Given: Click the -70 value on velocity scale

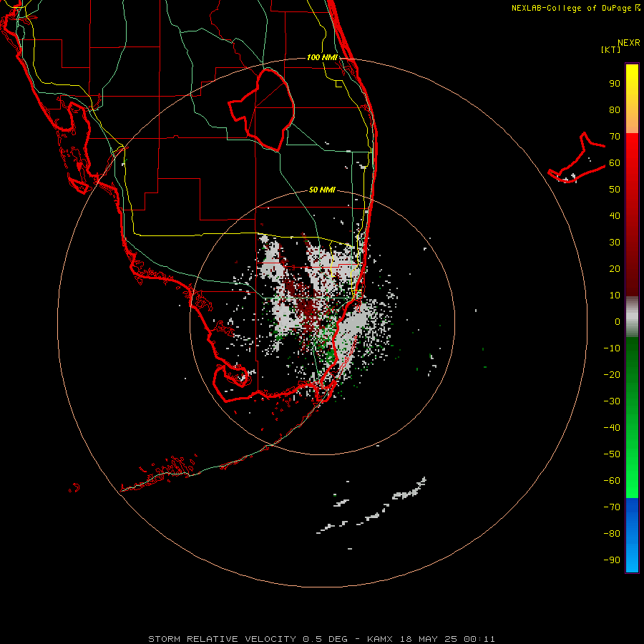Looking at the screenshot, I should tap(612, 507).
